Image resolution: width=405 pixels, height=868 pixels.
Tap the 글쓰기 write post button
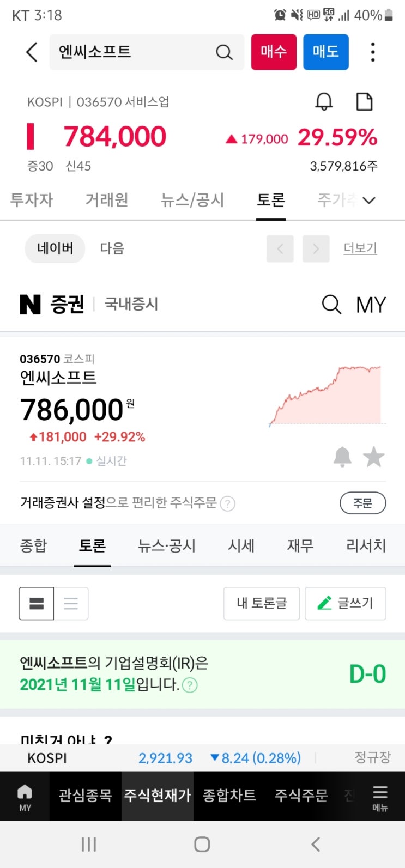346,603
